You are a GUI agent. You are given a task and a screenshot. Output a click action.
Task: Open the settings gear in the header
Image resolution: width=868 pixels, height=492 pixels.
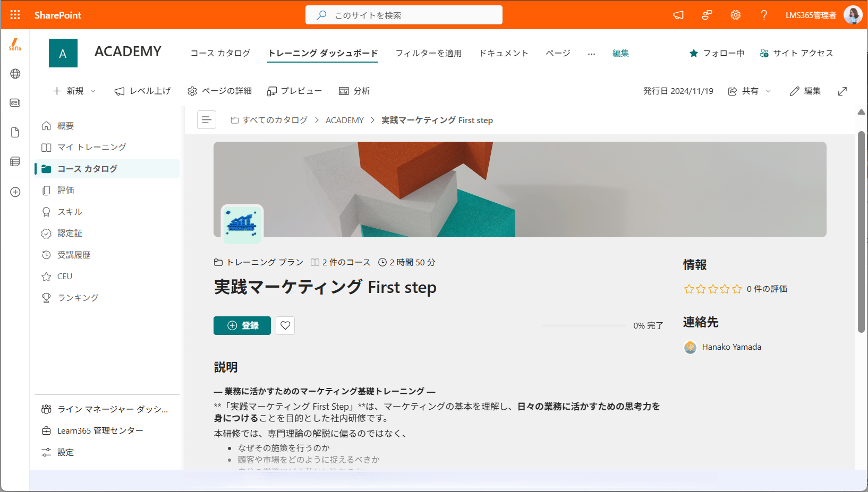point(735,15)
